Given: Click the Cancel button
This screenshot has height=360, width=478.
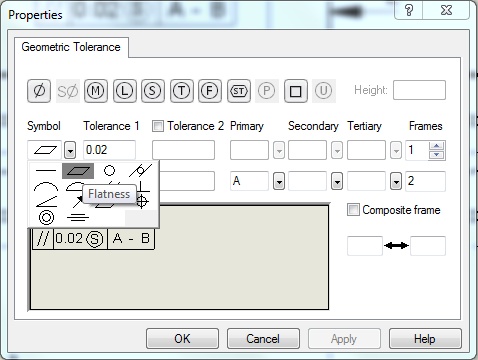Looking at the screenshot, I should click(263, 339).
